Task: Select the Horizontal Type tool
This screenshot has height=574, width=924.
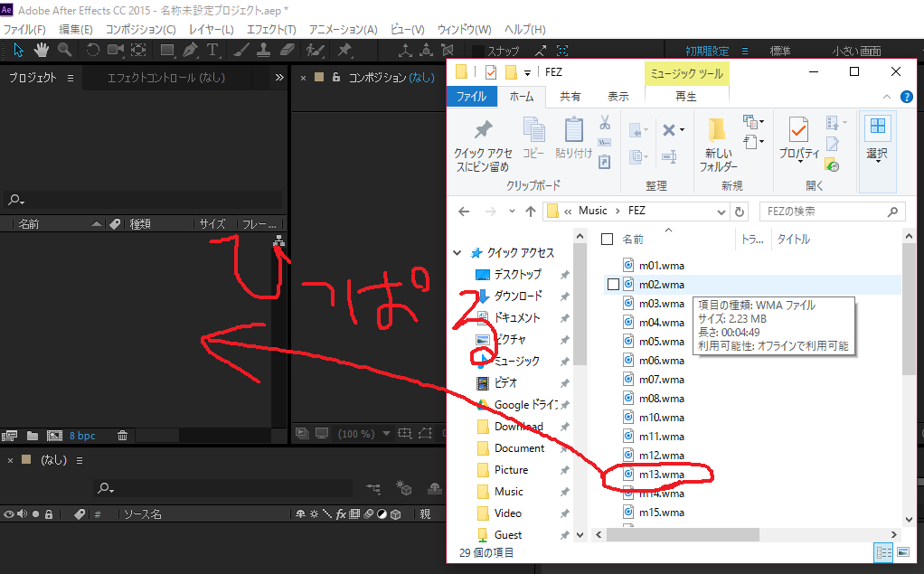Action: click(x=212, y=50)
